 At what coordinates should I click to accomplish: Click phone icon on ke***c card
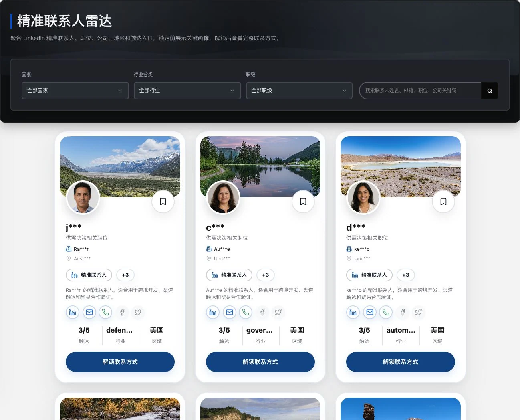(x=386, y=312)
